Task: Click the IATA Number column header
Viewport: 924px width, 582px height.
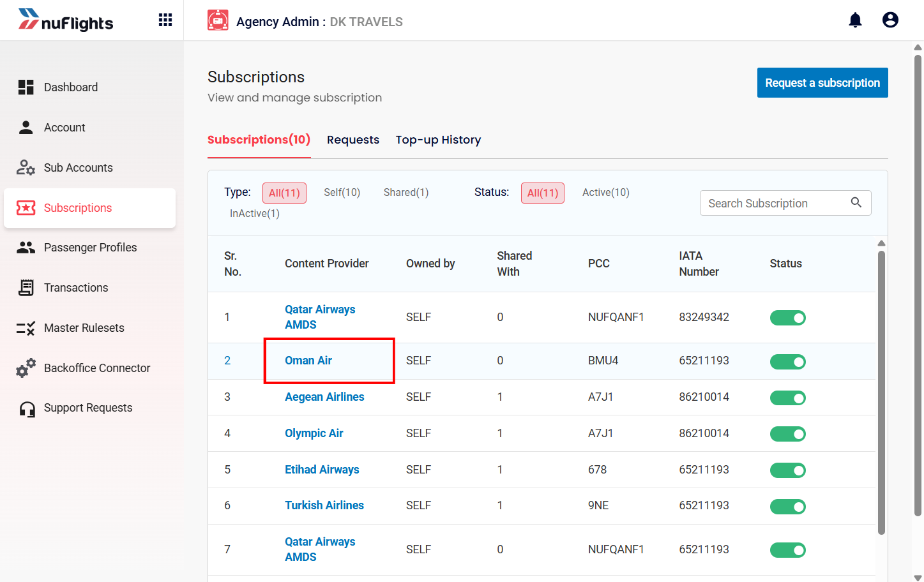Action: (699, 264)
